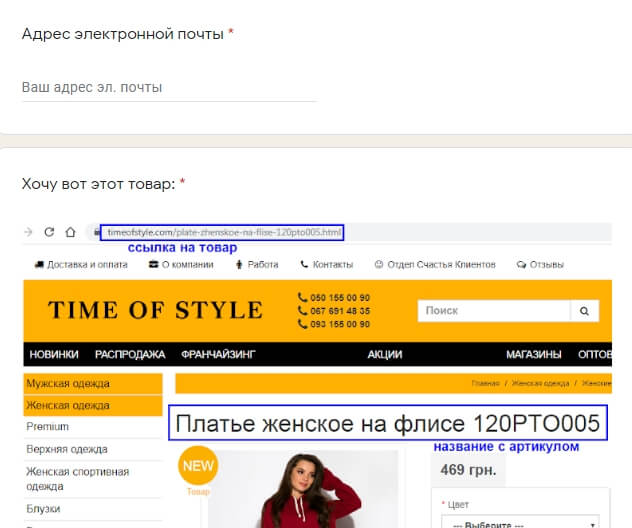This screenshot has height=528, width=632.
Task: Click the speech bubbles icon next to Отзывы
Action: 522,265
